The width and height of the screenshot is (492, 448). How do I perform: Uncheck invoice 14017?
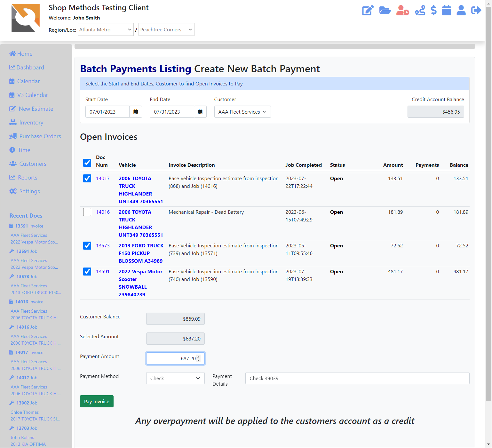tap(87, 178)
